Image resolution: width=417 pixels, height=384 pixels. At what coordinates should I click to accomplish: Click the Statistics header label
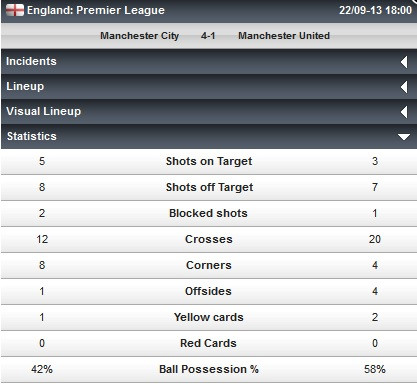[x=32, y=136]
